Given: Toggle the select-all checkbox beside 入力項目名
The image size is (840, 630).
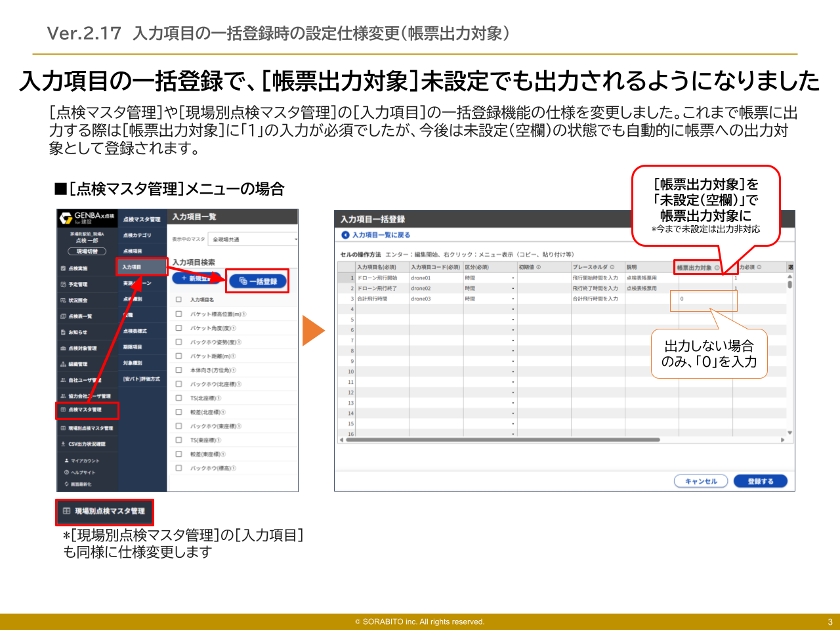Looking at the screenshot, I should tap(178, 299).
